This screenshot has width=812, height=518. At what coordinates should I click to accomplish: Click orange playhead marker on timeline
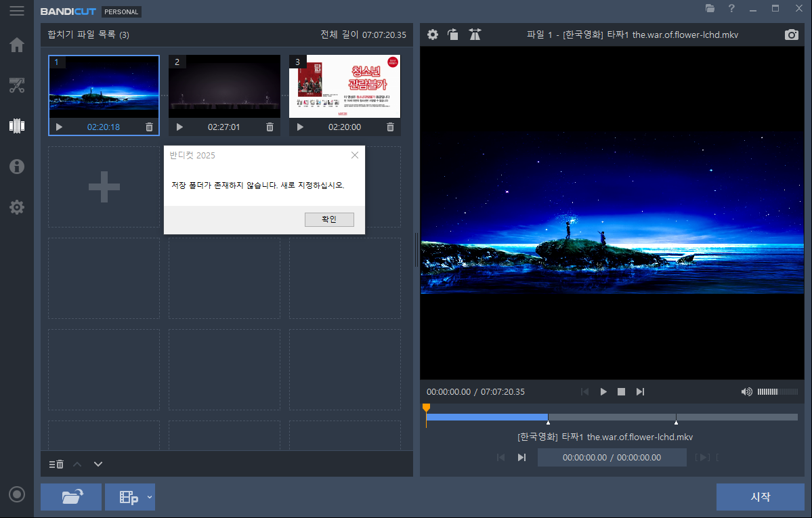point(426,408)
